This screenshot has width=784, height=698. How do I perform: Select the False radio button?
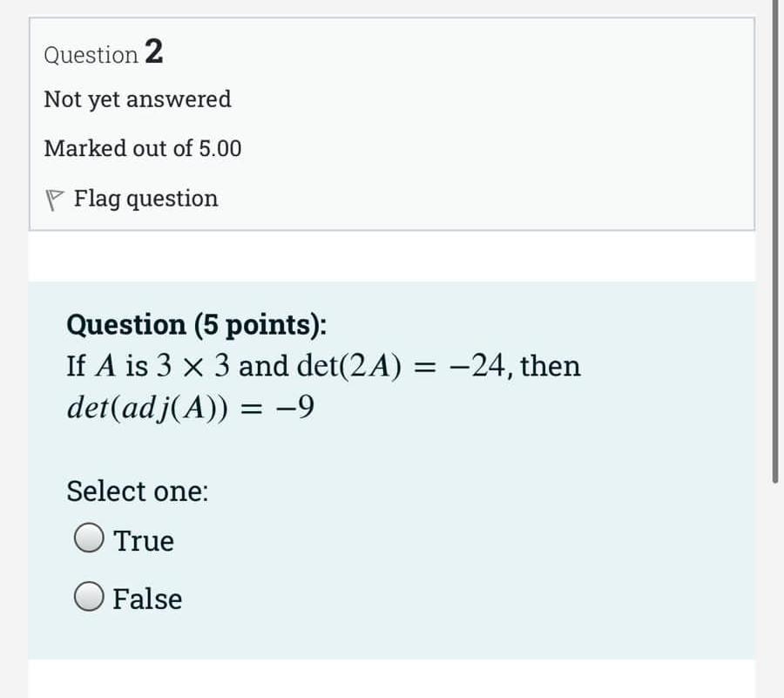point(91,598)
